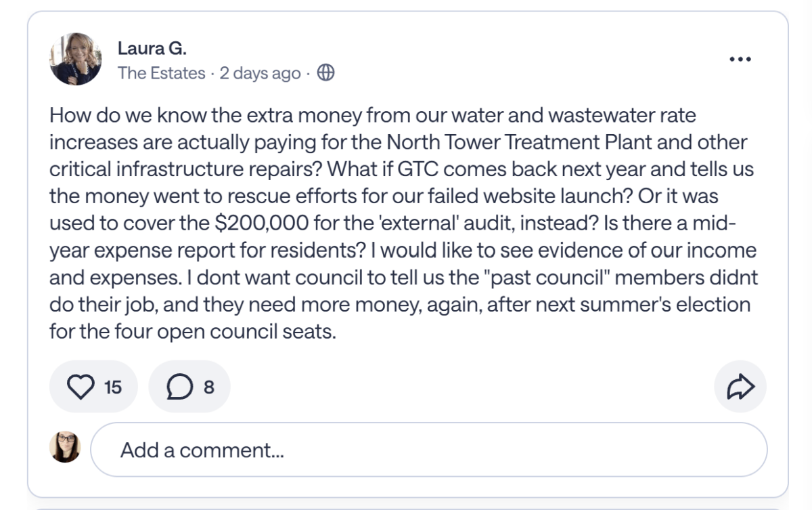812x510 pixels.
Task: Click the globe visibility icon
Action: 325,72
